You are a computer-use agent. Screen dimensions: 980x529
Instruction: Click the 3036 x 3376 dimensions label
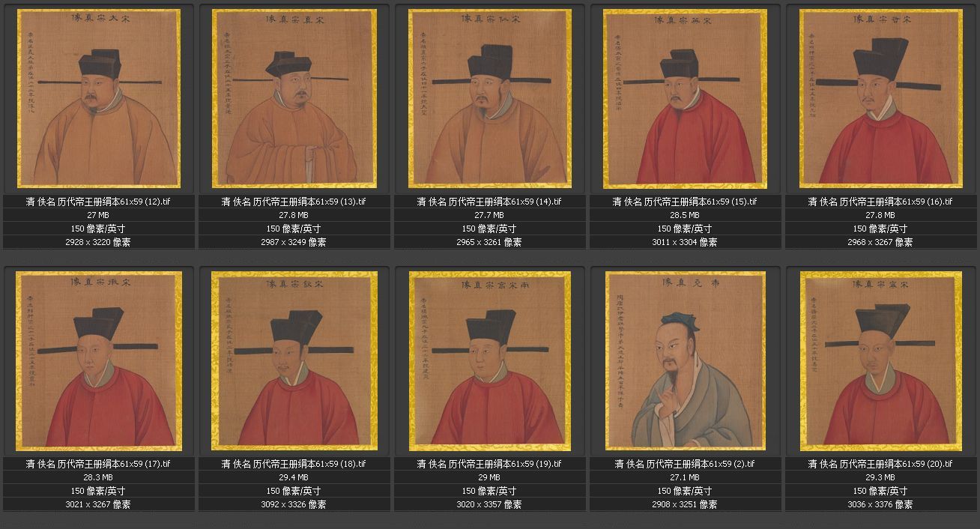881,504
